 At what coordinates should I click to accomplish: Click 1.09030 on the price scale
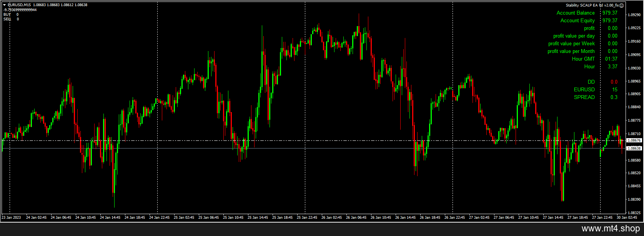pos(634,68)
